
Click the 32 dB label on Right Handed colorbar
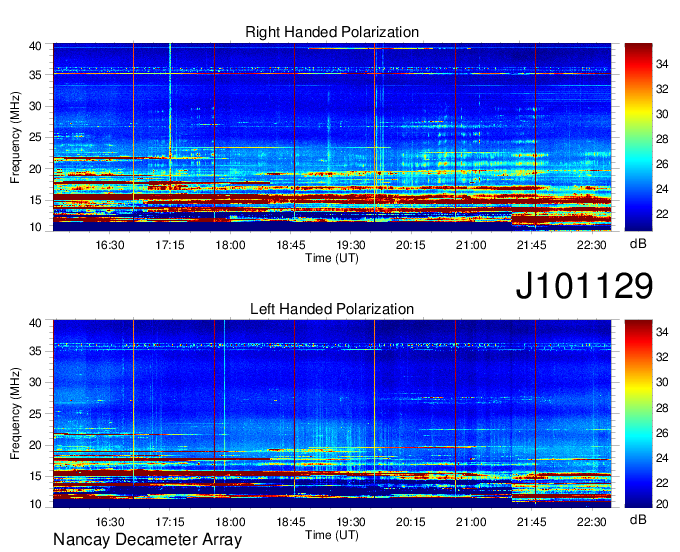(x=662, y=89)
